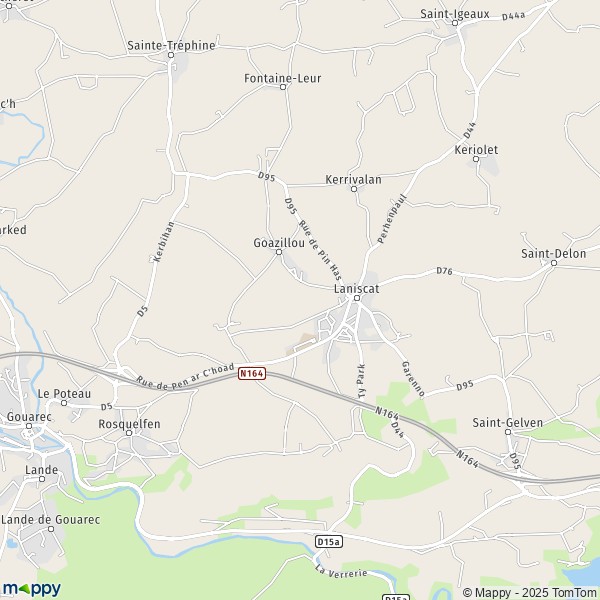The image size is (600, 600).
Task: Click the Rue de Pen ar C'hoad label
Action: click(185, 377)
